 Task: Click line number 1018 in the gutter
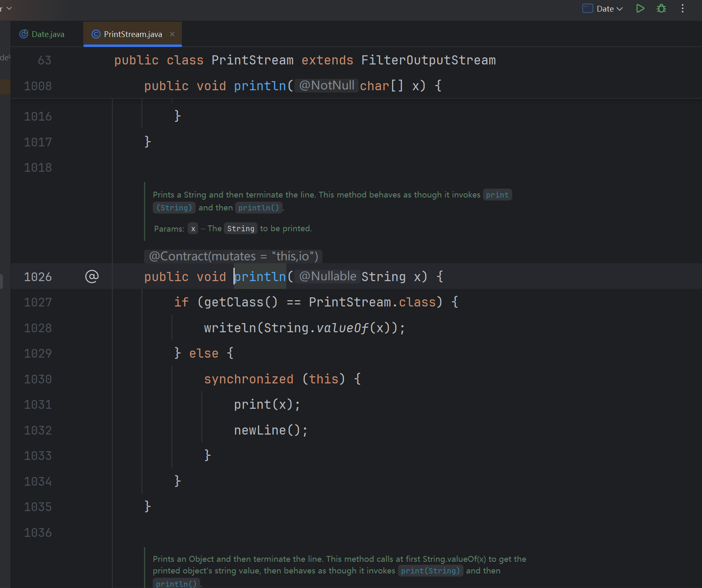click(38, 168)
